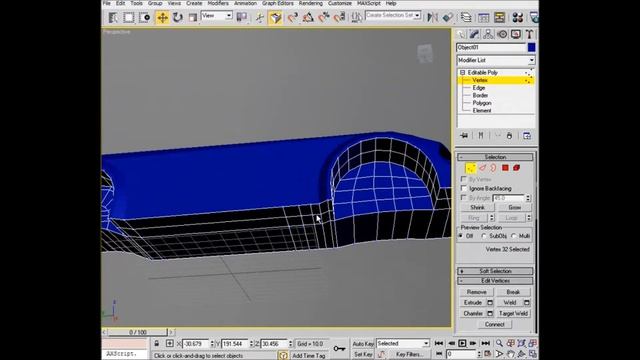Open the Animation menu
Screen dimensions: 640x360
(245, 3)
